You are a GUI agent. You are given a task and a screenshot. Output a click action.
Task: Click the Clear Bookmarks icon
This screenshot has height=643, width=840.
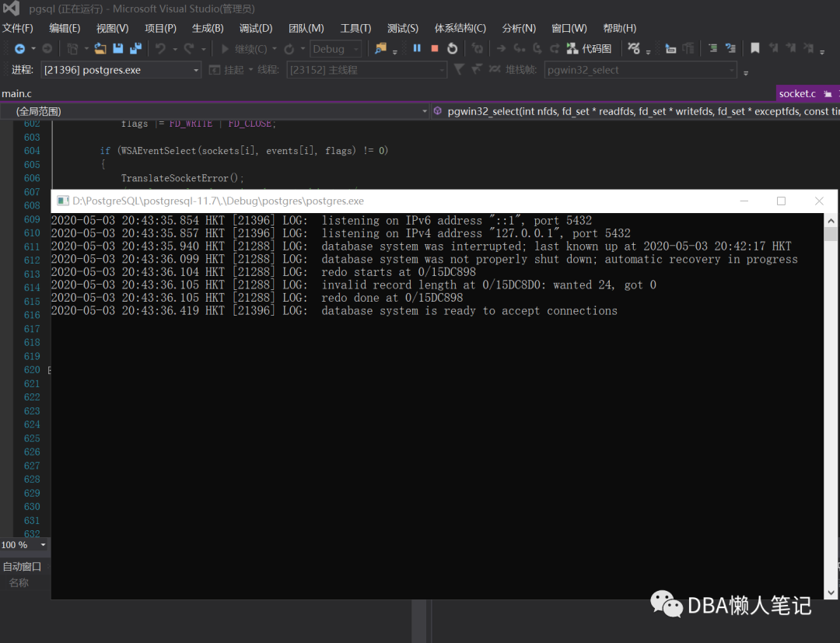[x=808, y=48]
